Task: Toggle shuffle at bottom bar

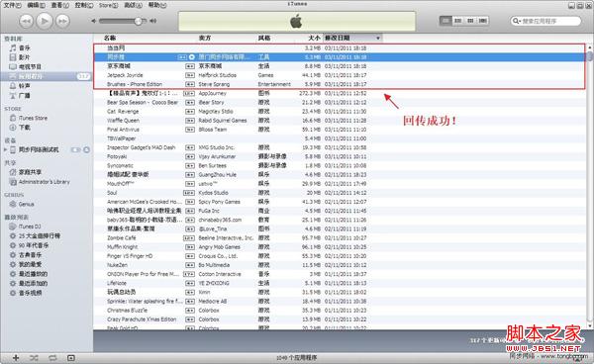Action: tap(34, 357)
